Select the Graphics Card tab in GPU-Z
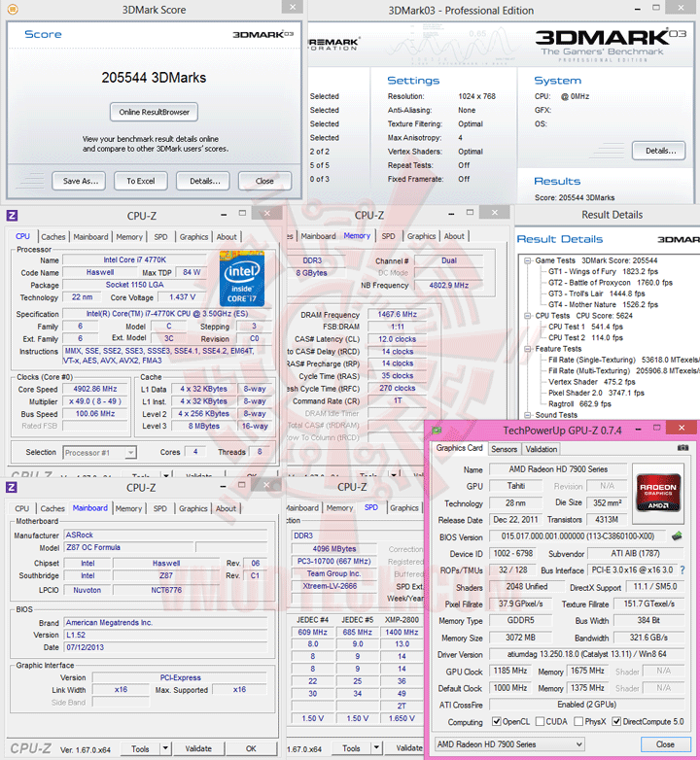Viewport: 700px width, 760px height. 460,448
